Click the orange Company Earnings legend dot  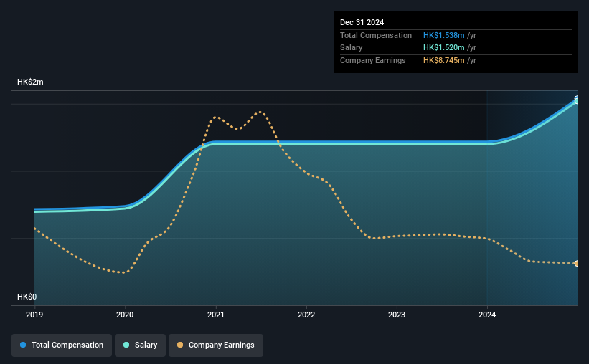tap(180, 345)
